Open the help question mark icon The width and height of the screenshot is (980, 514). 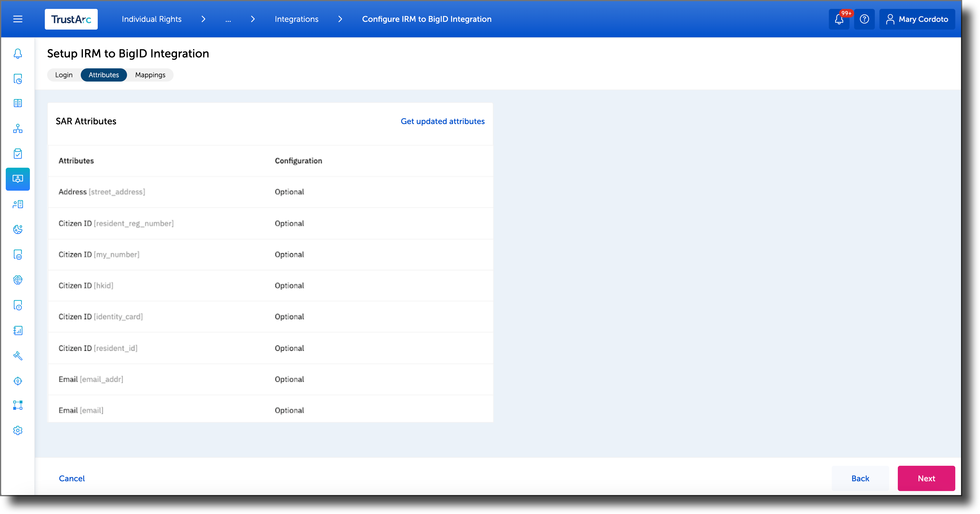pos(864,19)
